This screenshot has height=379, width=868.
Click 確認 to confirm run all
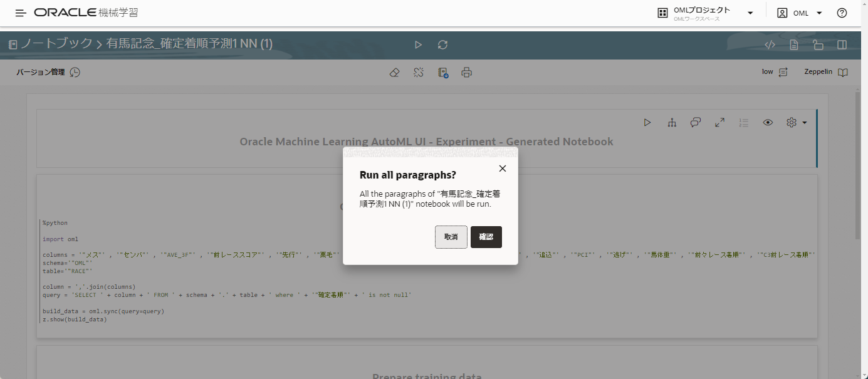point(486,237)
